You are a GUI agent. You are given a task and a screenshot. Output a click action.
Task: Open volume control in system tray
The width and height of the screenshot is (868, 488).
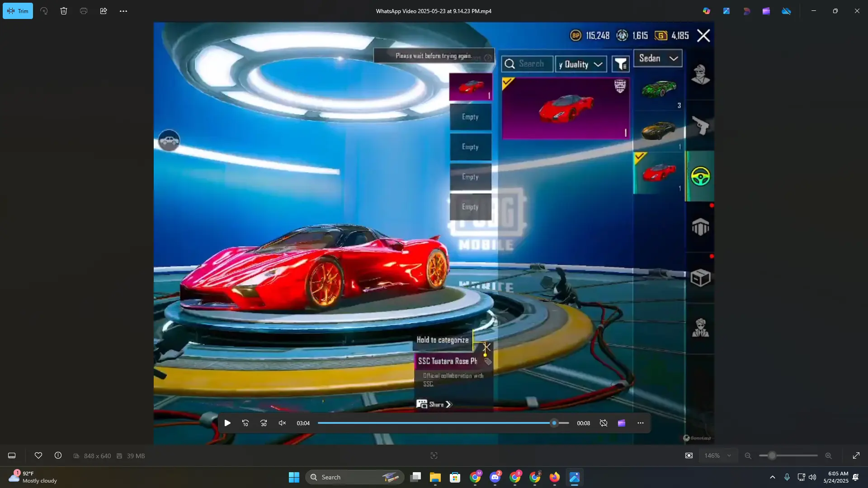pyautogui.click(x=812, y=477)
